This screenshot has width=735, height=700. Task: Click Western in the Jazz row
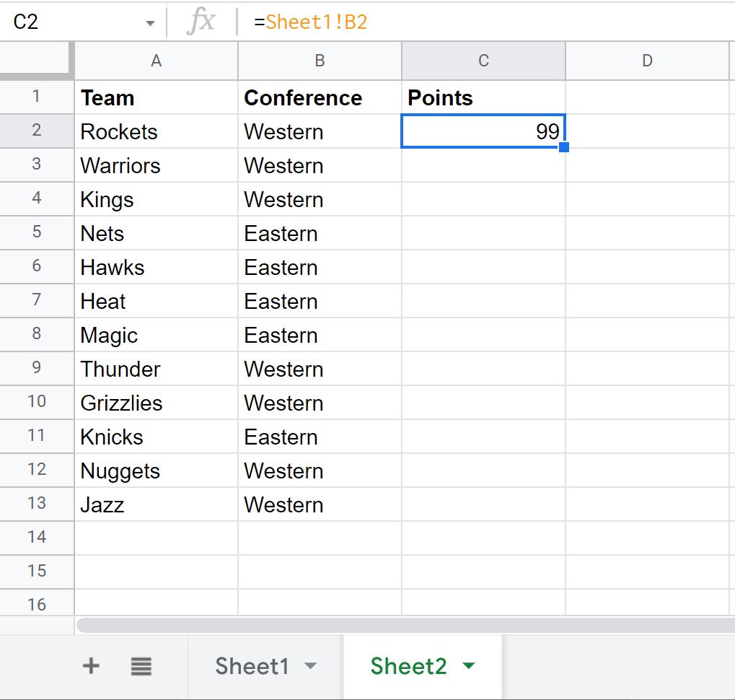(320, 504)
